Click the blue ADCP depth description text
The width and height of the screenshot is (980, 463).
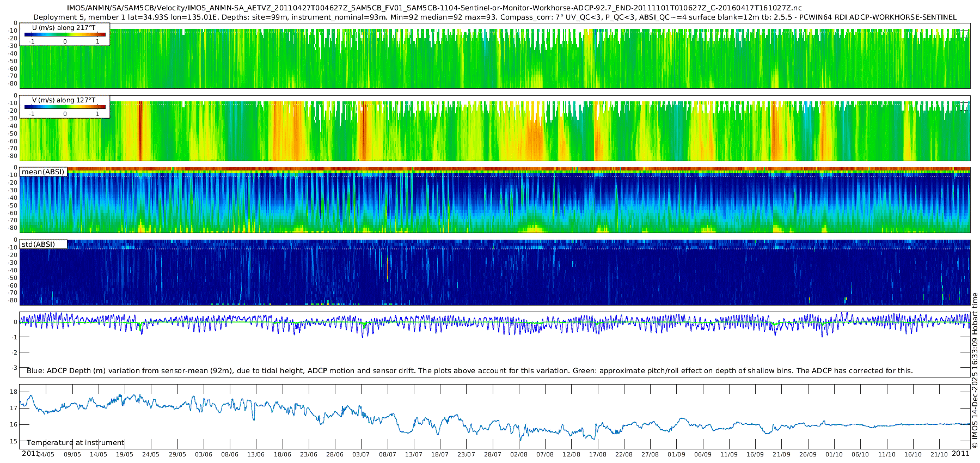pos(469,370)
